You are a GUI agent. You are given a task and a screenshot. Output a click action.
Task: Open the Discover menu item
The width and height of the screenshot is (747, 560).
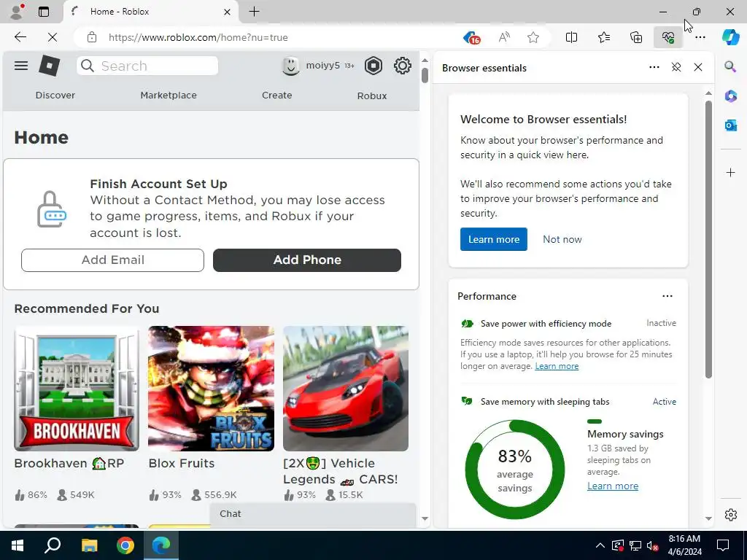click(x=55, y=95)
